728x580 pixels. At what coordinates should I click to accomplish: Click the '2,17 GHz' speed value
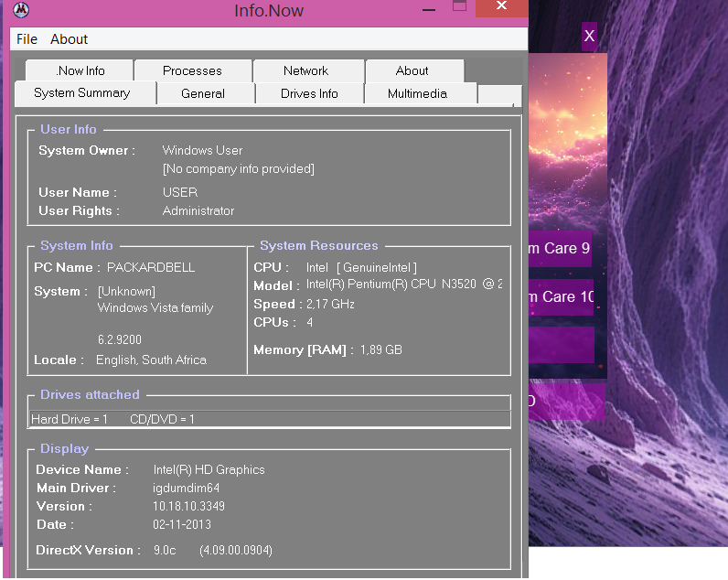[x=330, y=304]
